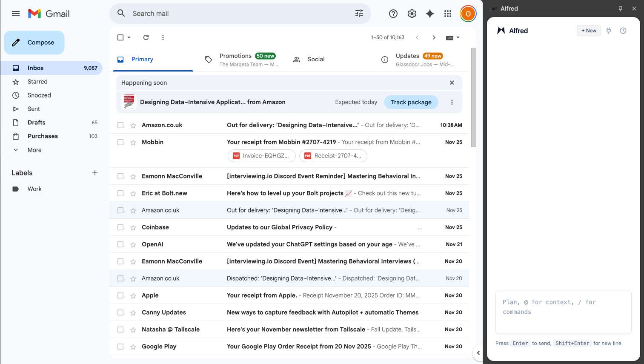Open advanced search filter options
The image size is (644, 364).
tap(359, 13)
